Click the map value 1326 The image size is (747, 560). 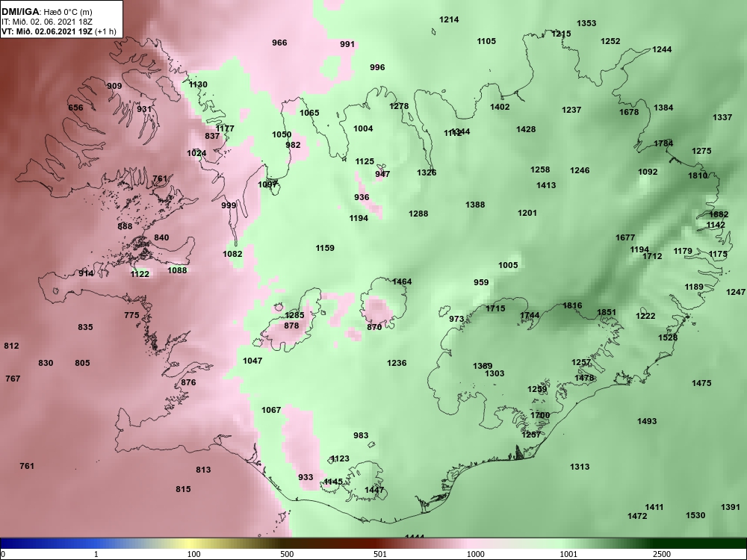pyautogui.click(x=427, y=173)
